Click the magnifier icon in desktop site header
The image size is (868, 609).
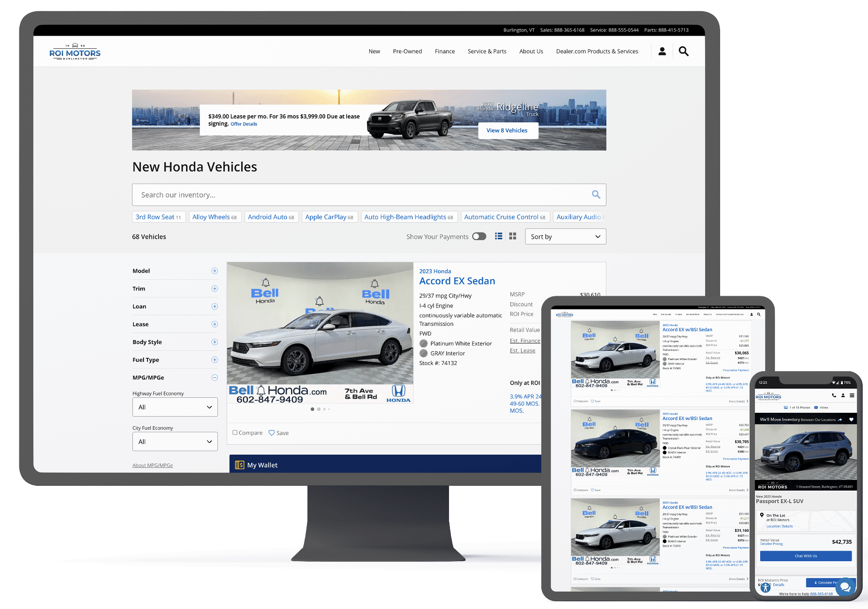pyautogui.click(x=683, y=51)
